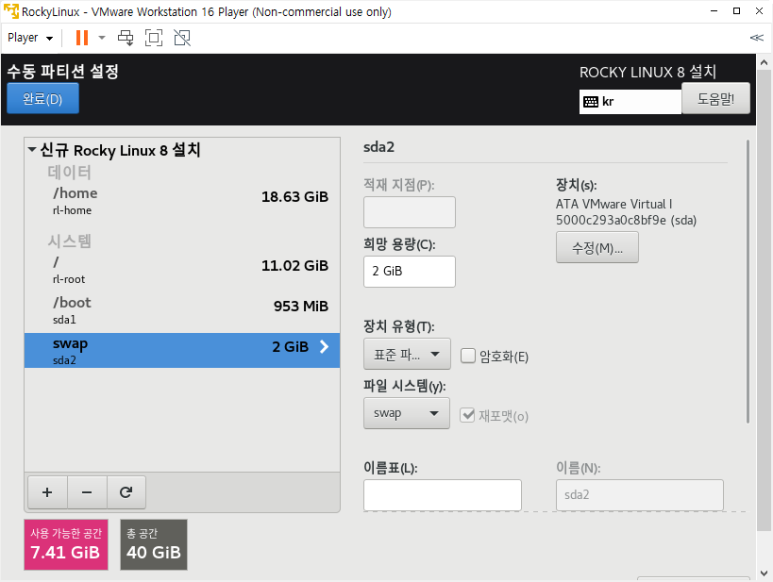Screen dimensions: 773x582
Task: Reload storage configuration with refresh icon
Action: (x=126, y=492)
